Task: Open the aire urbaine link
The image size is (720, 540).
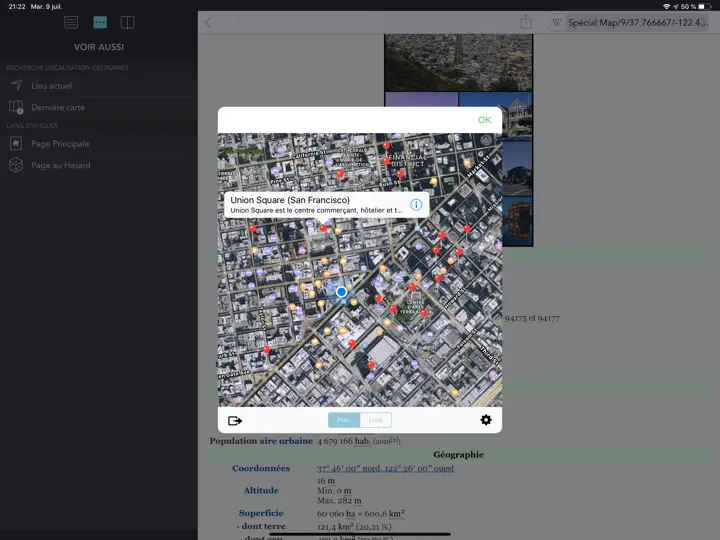Action: 286,441
